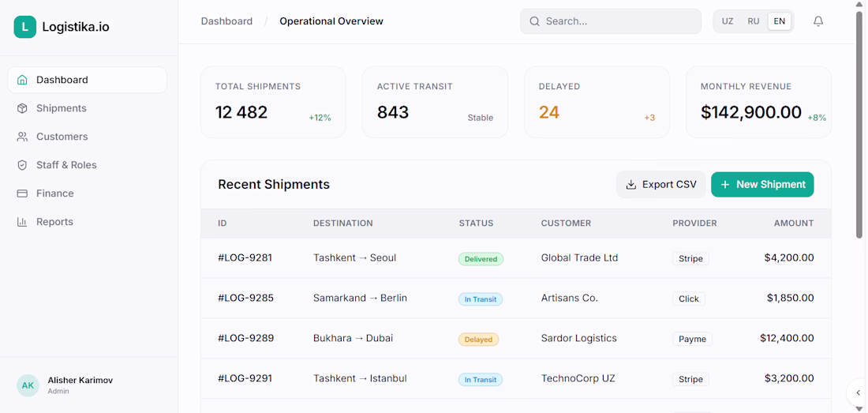Click the vertical page scrollbar
This screenshot has width=868, height=413.
(859, 125)
